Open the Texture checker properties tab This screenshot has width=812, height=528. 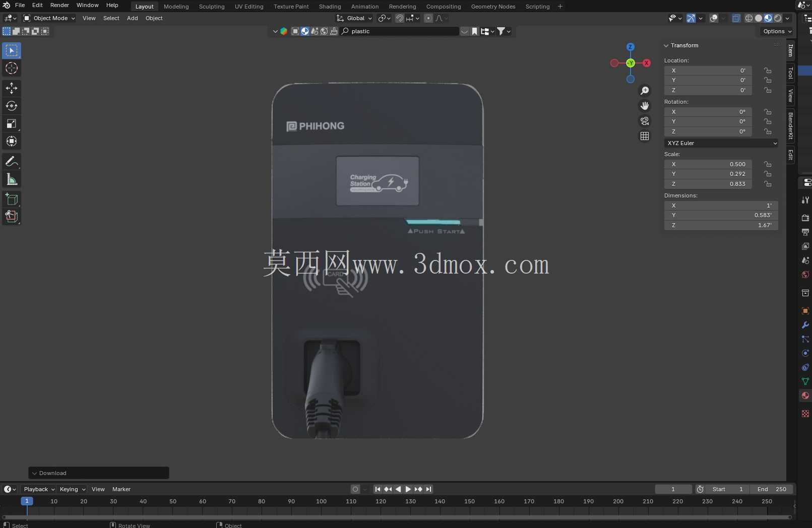tap(805, 414)
